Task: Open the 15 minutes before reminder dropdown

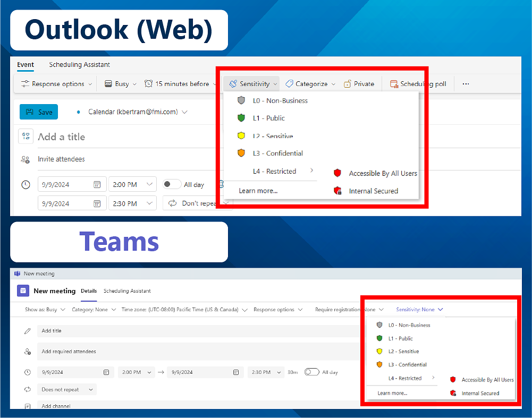Action: point(181,84)
